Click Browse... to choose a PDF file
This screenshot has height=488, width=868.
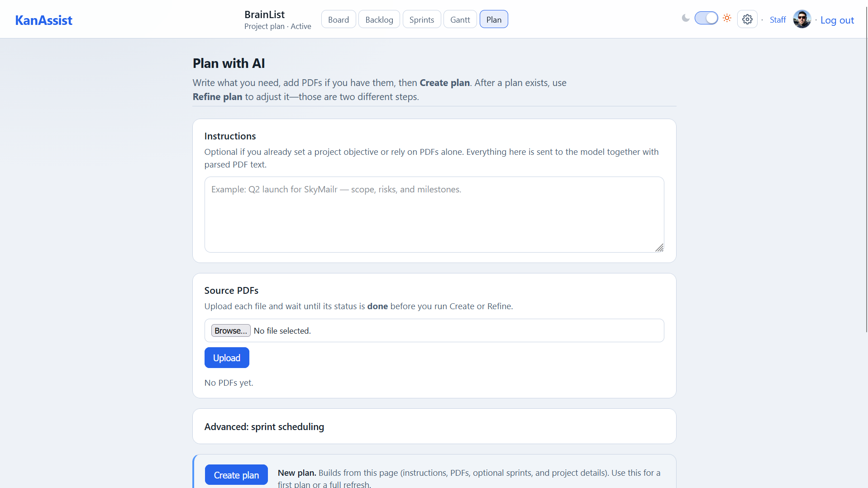[231, 330]
